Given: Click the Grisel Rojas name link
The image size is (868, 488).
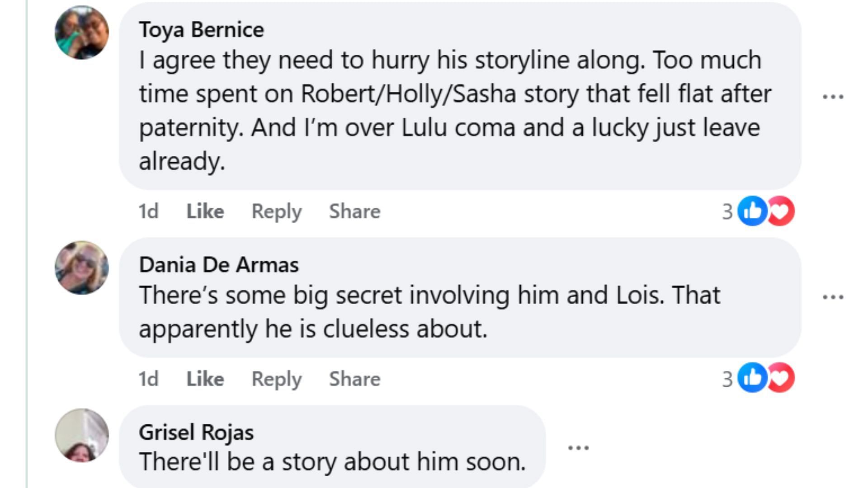Looking at the screenshot, I should 196,432.
